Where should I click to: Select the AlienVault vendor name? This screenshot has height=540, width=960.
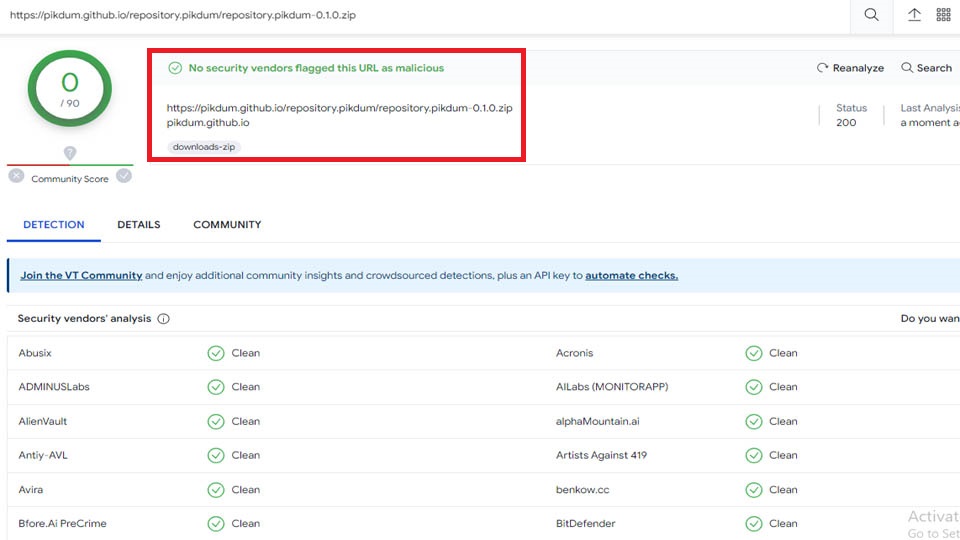[43, 421]
